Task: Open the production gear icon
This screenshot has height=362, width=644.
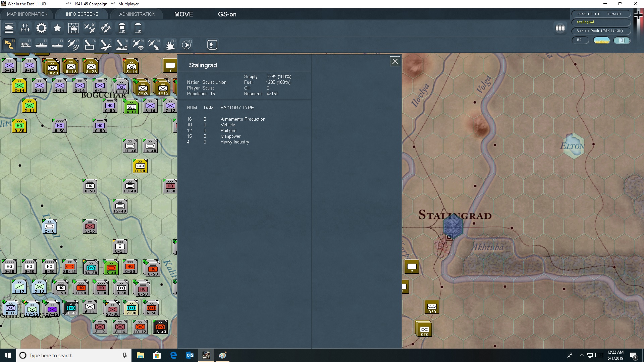Action: (x=41, y=28)
